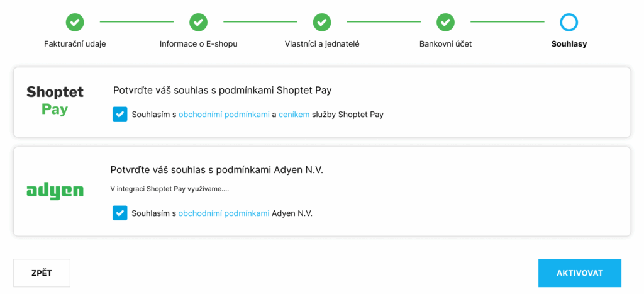Click the Vlastníci a jednatelé checkmark step icon
This screenshot has width=644, height=294.
(322, 22)
